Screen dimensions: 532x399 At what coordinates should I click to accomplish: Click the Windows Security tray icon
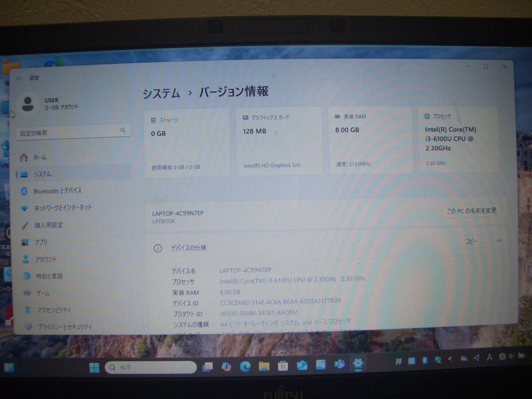pyautogui.click(x=438, y=360)
